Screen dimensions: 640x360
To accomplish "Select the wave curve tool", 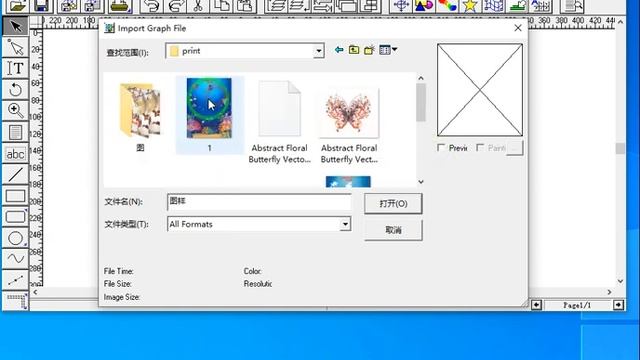I will (16, 258).
